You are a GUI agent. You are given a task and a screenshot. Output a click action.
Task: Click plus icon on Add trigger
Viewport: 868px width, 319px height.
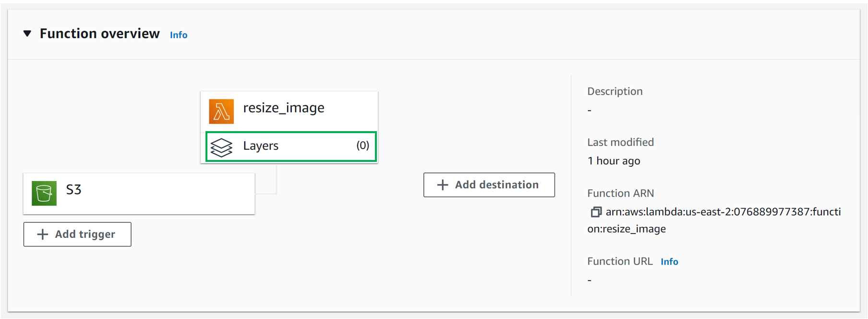pyautogui.click(x=43, y=234)
